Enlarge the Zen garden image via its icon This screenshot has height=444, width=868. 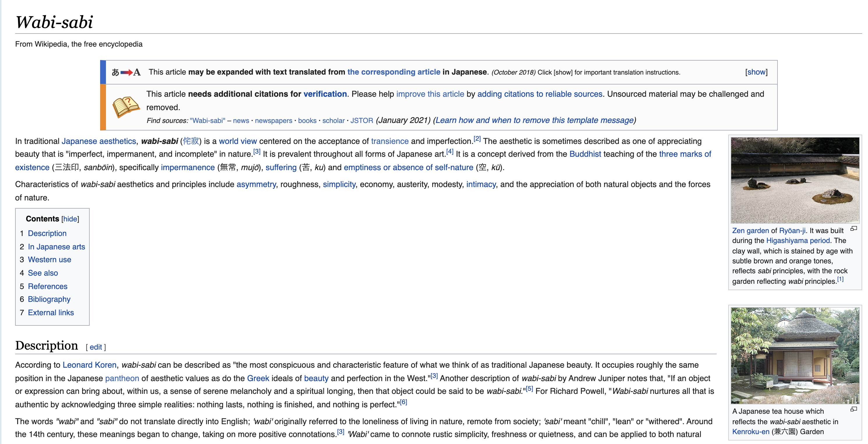tap(853, 229)
